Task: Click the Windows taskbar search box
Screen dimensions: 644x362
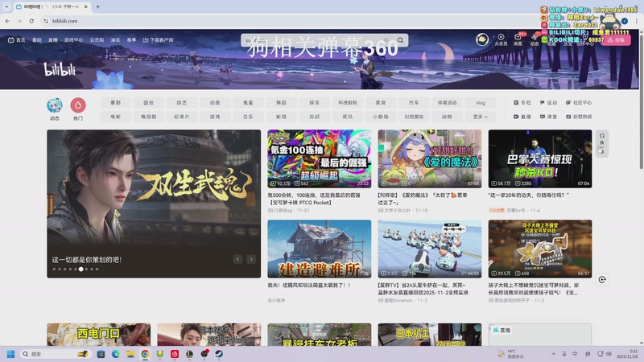Action: (56, 354)
